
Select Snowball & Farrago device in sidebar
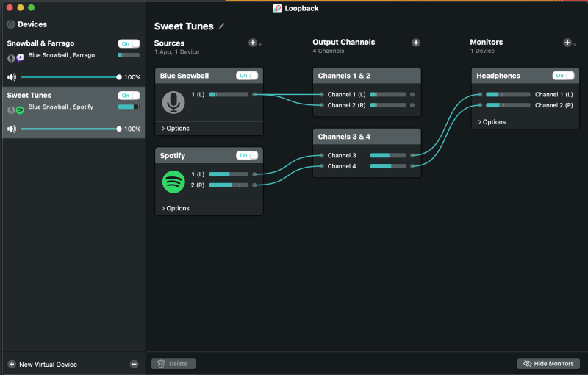[x=73, y=61]
